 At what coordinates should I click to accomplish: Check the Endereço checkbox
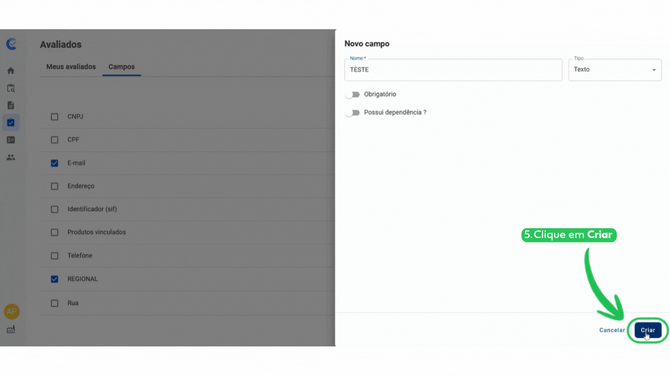(x=54, y=186)
